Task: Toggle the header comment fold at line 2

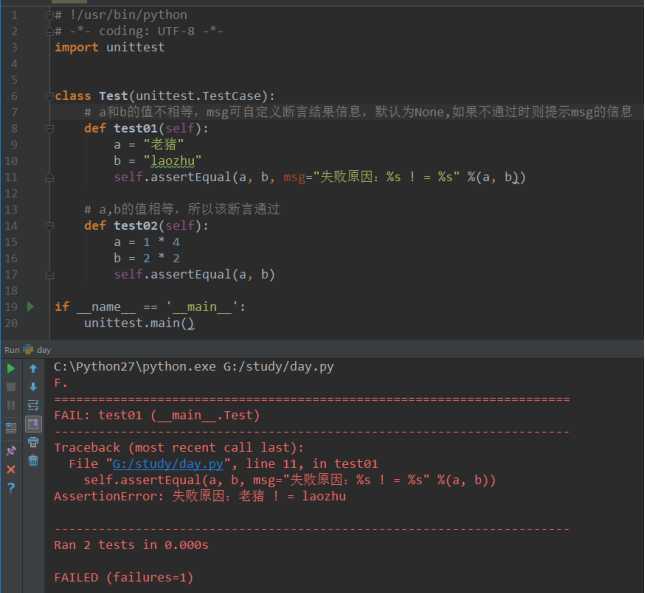Action: tap(51, 31)
